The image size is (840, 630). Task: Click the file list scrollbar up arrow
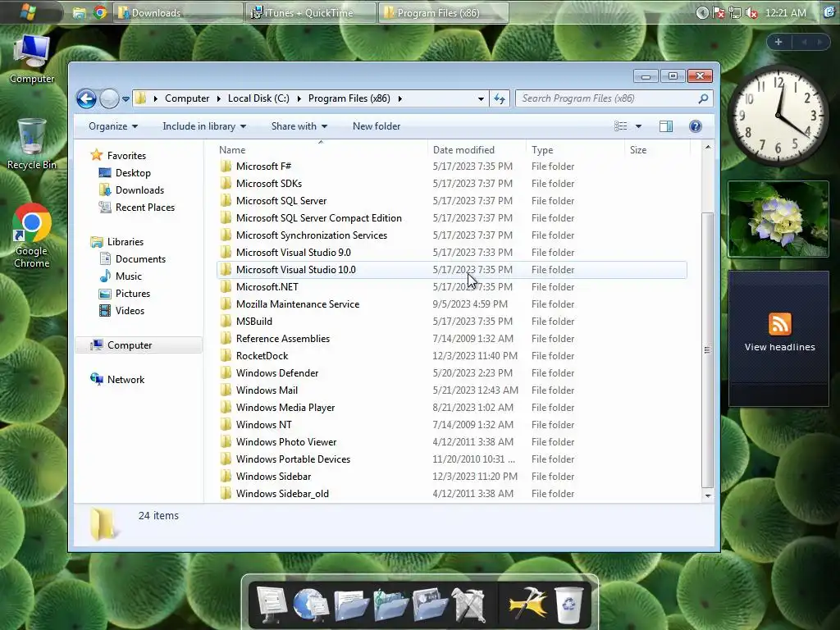click(708, 147)
